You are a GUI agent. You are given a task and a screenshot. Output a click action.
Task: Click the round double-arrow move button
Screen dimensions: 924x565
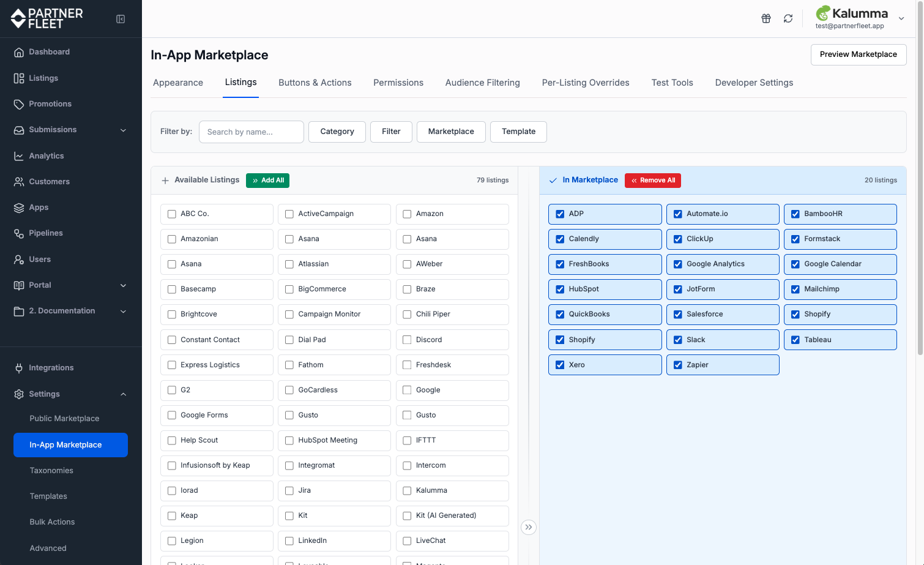click(529, 527)
